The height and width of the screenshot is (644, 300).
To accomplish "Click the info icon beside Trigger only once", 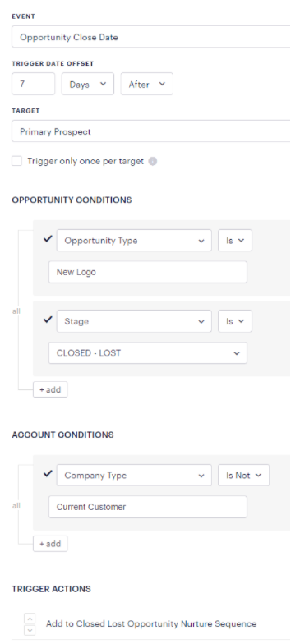I will coord(153,161).
